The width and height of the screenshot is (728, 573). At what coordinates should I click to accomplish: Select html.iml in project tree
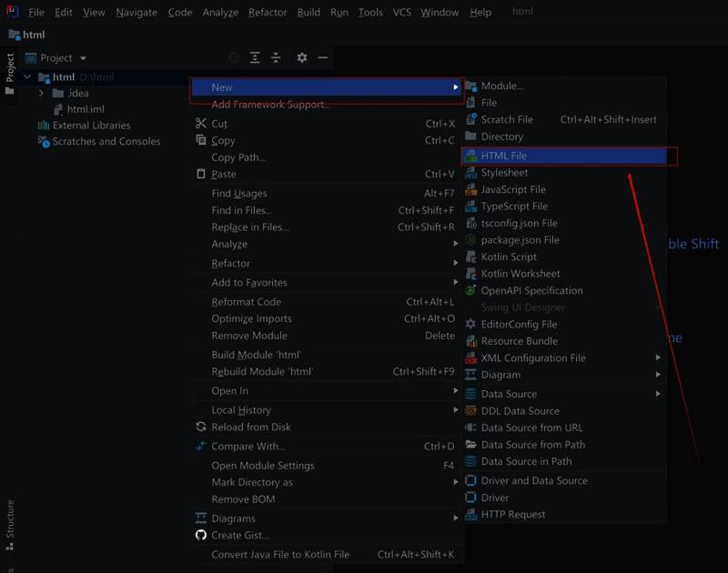86,109
